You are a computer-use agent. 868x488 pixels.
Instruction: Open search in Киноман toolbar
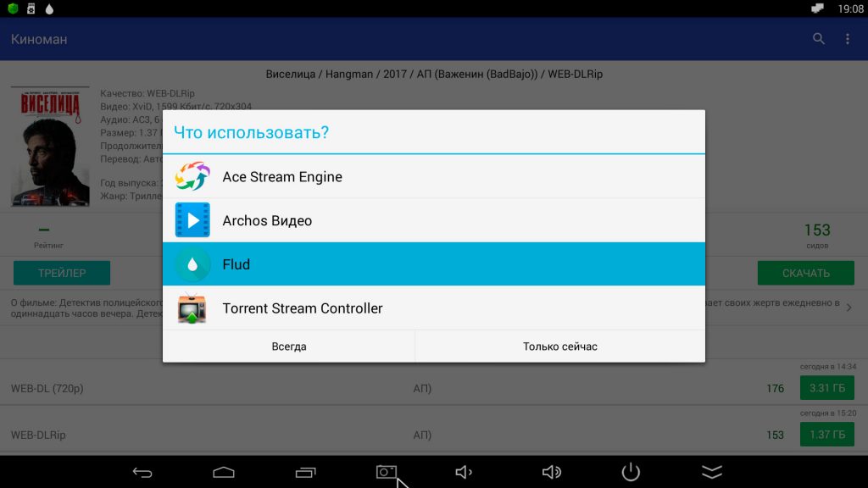[818, 39]
